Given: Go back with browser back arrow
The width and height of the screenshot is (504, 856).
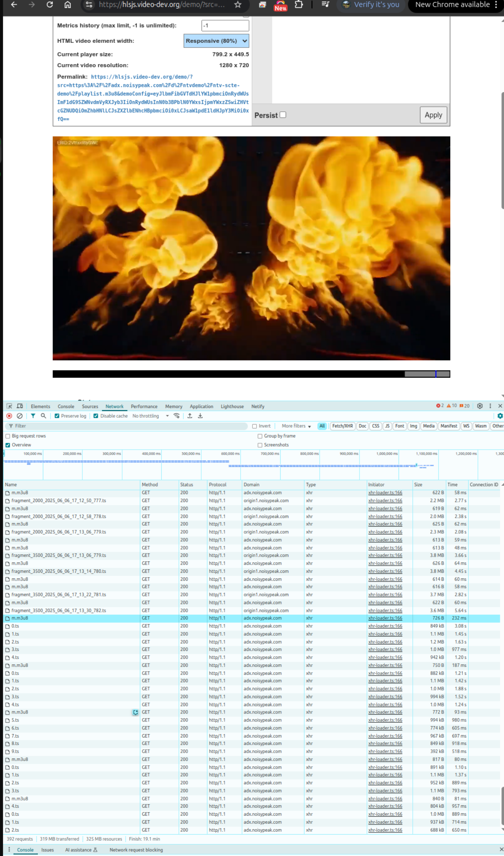Looking at the screenshot, I should [x=14, y=5].
